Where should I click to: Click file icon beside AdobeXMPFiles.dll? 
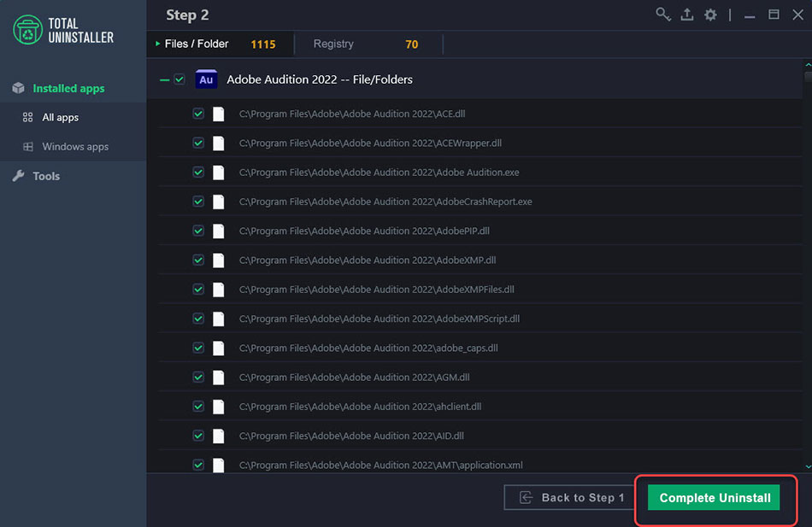coord(219,290)
